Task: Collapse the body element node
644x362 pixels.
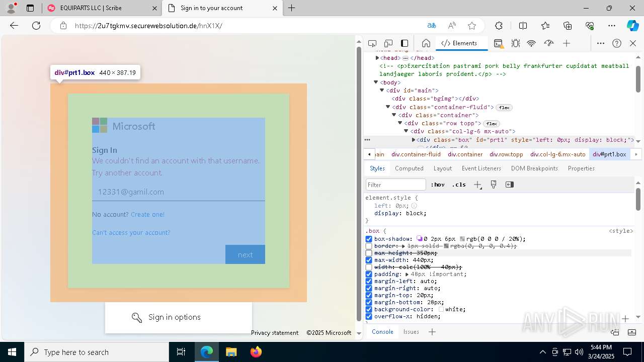Action: tap(376, 82)
